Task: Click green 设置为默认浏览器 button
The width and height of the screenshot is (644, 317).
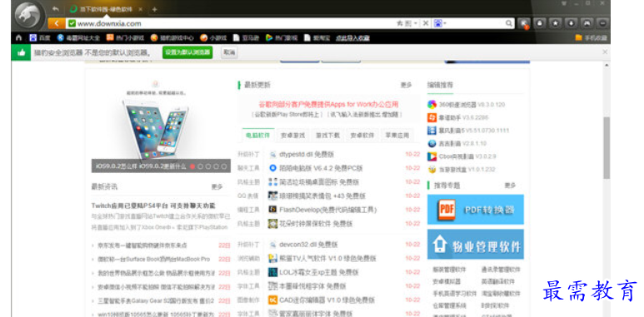Action: coord(187,52)
